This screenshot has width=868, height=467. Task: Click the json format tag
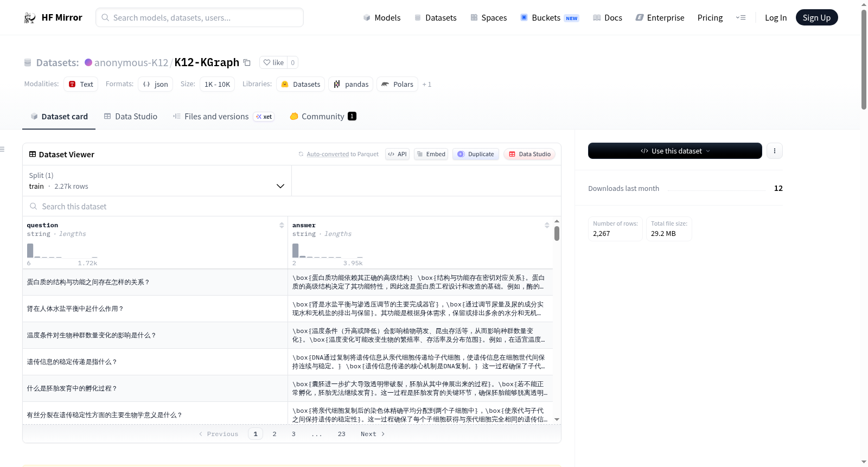click(x=156, y=84)
